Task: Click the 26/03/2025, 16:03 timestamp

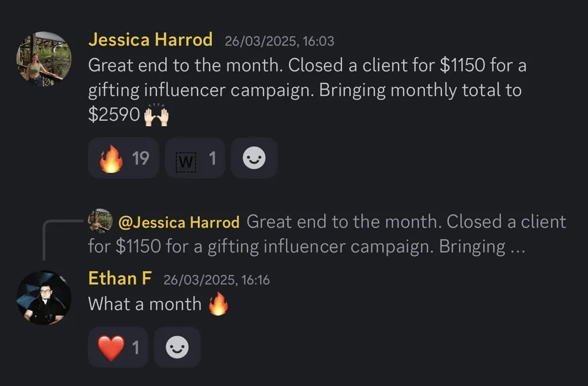Action: (280, 41)
